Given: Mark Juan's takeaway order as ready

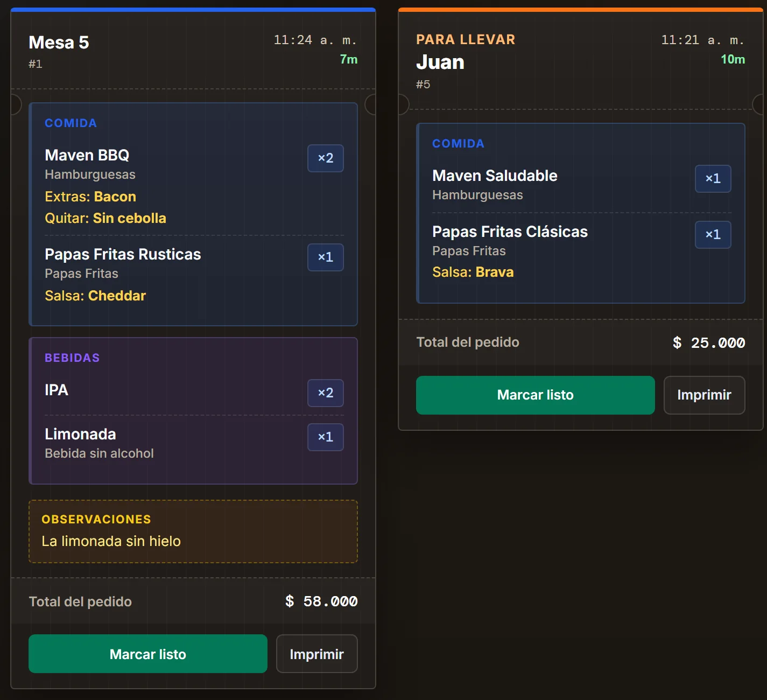Looking at the screenshot, I should [536, 395].
